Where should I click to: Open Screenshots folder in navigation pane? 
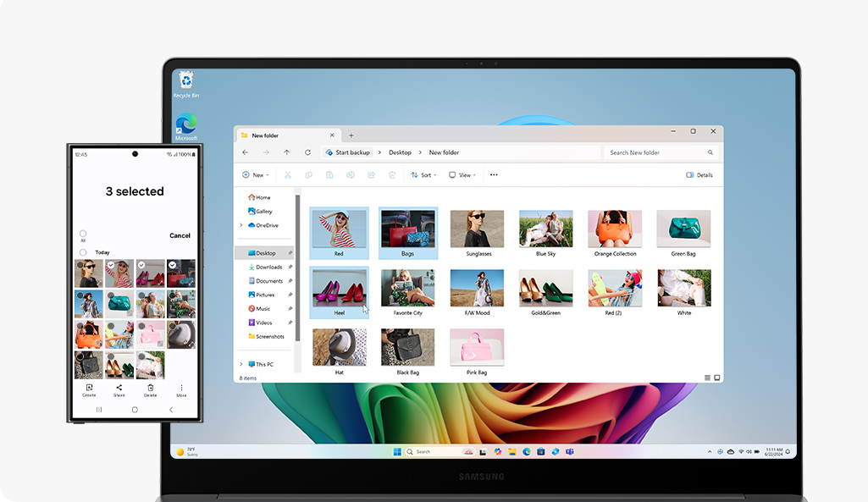click(266, 336)
